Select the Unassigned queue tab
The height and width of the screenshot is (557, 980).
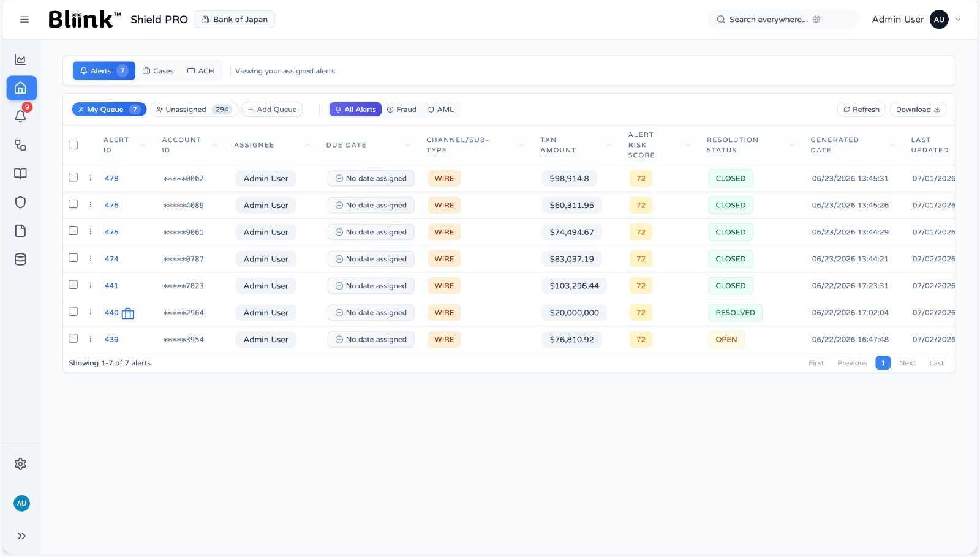coord(194,110)
